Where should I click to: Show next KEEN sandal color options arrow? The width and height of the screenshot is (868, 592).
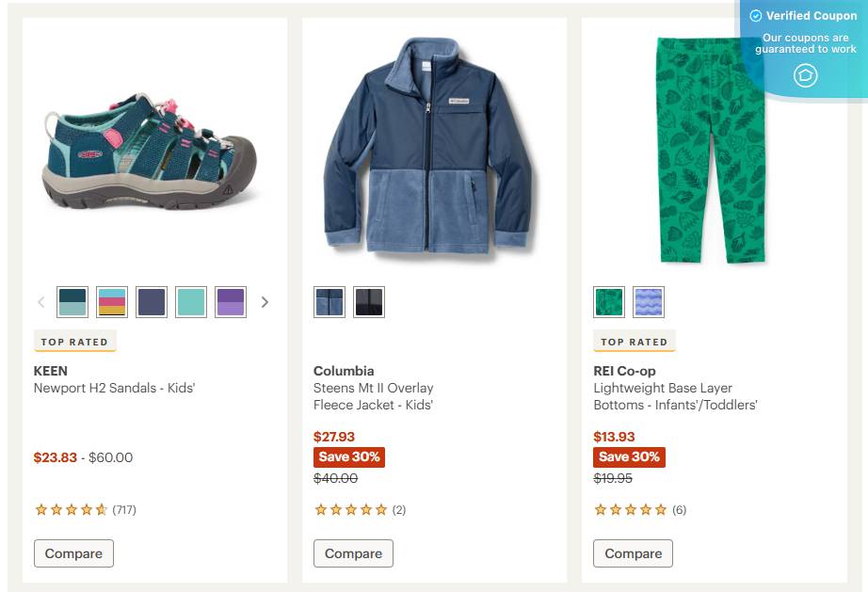click(265, 302)
